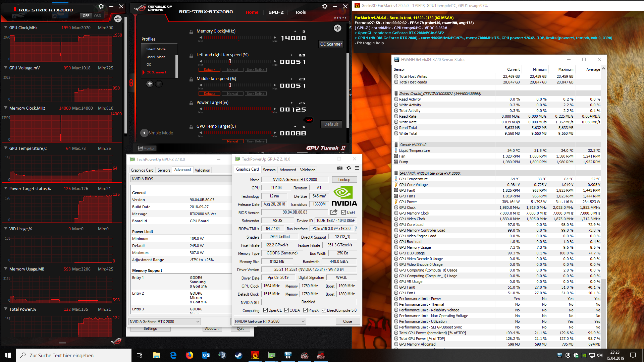Image resolution: width=644 pixels, height=362 pixels.
Task: Share BIOS via export arrow icon
Action: point(333,212)
